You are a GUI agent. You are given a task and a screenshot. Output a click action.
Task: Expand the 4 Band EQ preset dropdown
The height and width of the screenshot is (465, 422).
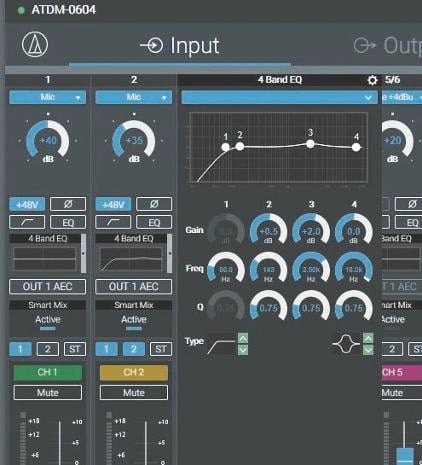click(279, 97)
